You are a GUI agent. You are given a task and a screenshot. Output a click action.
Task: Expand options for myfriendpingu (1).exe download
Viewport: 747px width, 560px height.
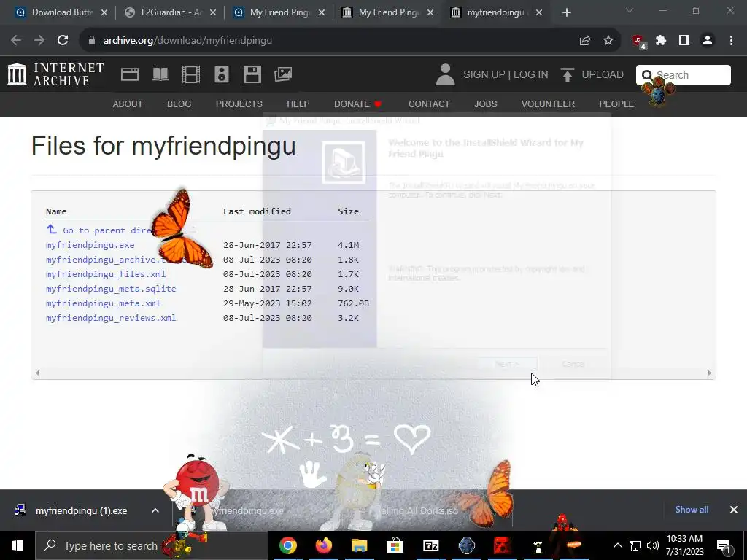pos(155,510)
